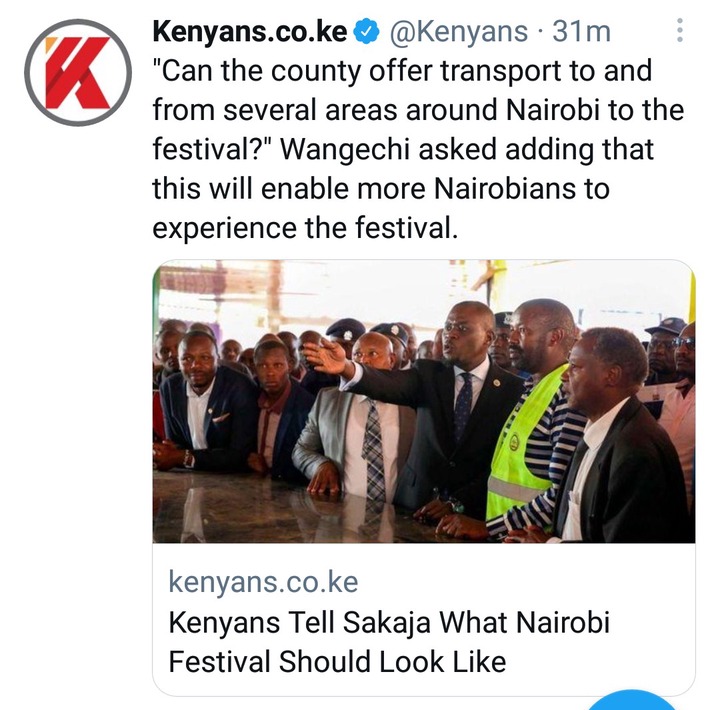Click the blue verified checkmark badge
Screen dimensions: 720x710
(x=366, y=31)
